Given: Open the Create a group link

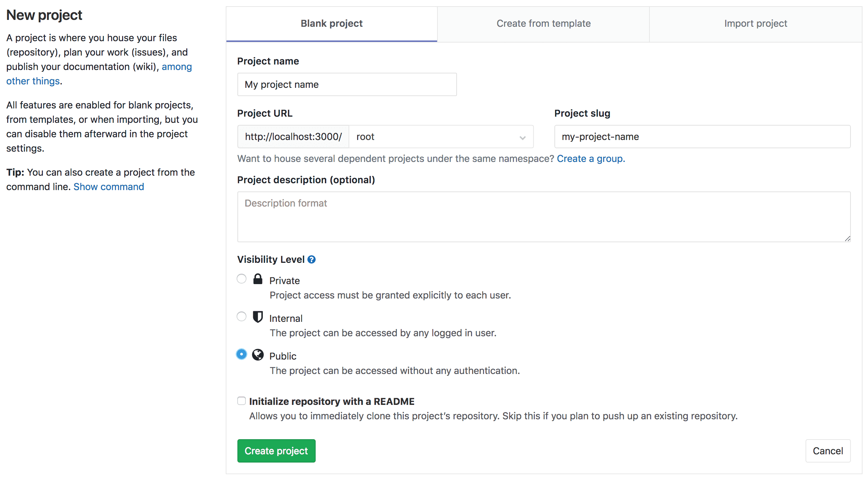Looking at the screenshot, I should coord(590,159).
